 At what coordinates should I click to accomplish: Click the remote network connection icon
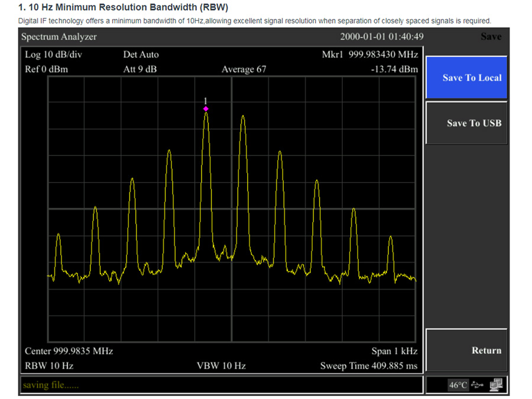[496, 384]
